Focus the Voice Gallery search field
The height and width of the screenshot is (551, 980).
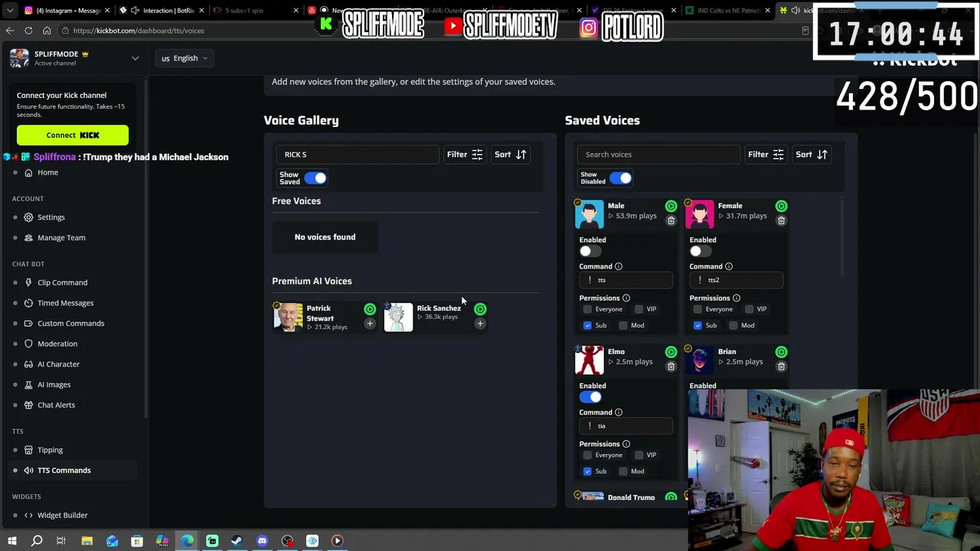(358, 155)
